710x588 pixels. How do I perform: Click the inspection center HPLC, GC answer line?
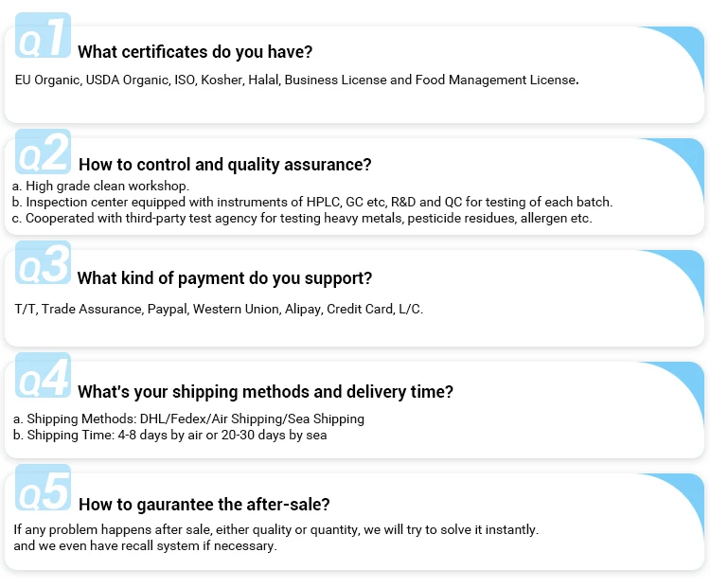pyautogui.click(x=312, y=202)
